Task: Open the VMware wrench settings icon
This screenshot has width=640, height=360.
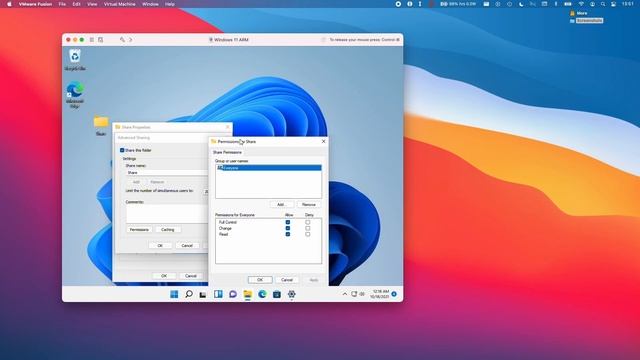Action: [x=122, y=40]
